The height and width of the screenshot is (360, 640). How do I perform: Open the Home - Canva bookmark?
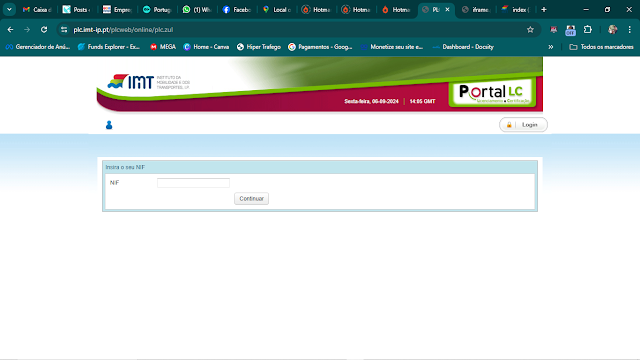pyautogui.click(x=206, y=47)
